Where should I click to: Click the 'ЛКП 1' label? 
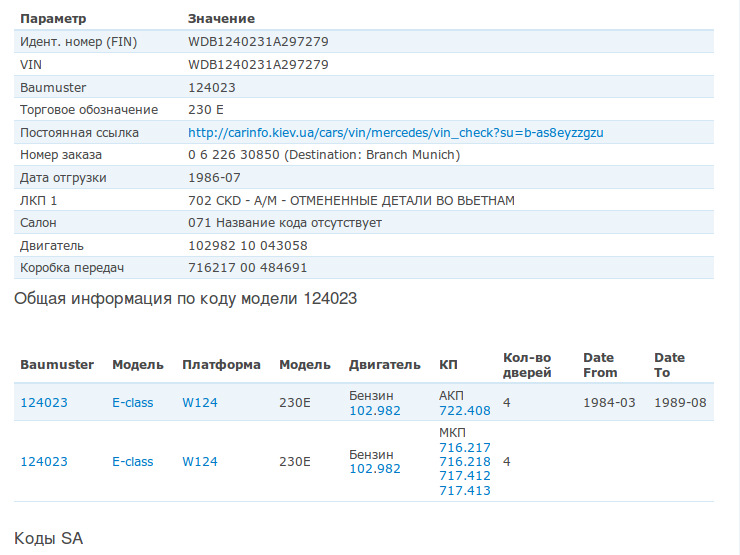38,201
